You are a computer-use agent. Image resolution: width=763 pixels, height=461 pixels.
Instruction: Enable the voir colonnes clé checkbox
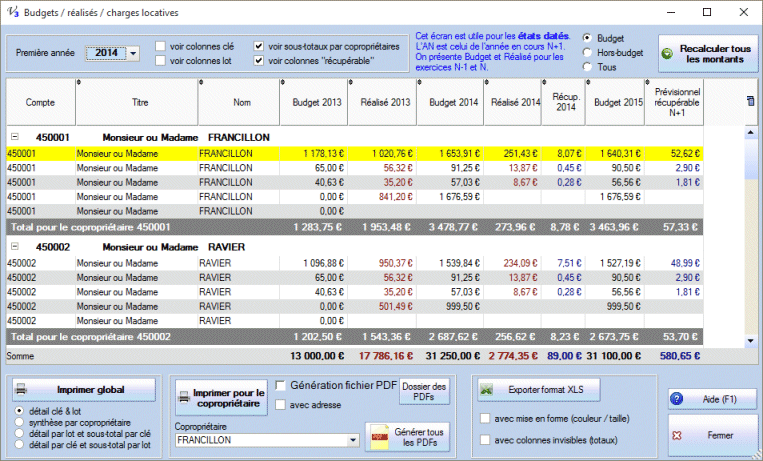point(160,46)
